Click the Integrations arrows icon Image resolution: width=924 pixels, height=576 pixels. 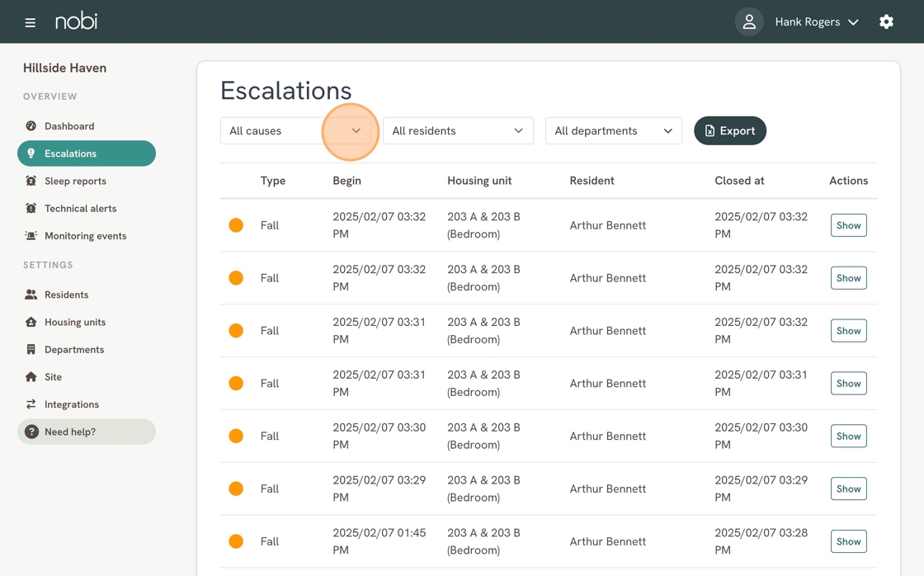[x=31, y=404]
